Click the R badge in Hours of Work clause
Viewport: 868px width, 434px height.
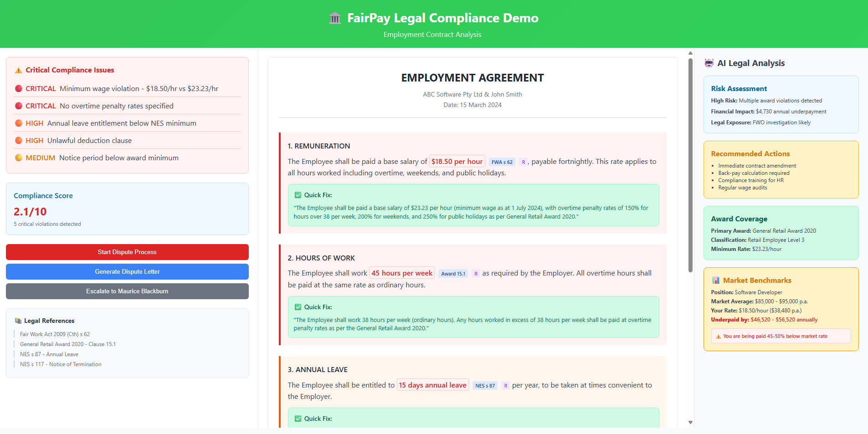476,274
